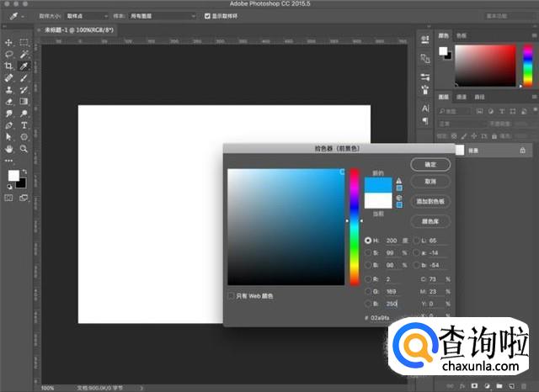Enable the 只有 Web 颜色 checkbox
Viewport: 539px width, 392px height.
click(x=232, y=296)
